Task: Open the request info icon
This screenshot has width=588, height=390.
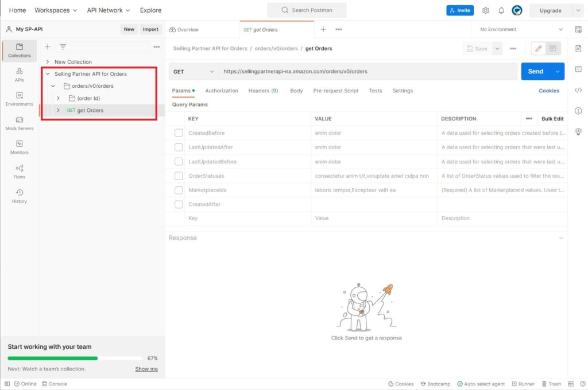Action: (578, 111)
